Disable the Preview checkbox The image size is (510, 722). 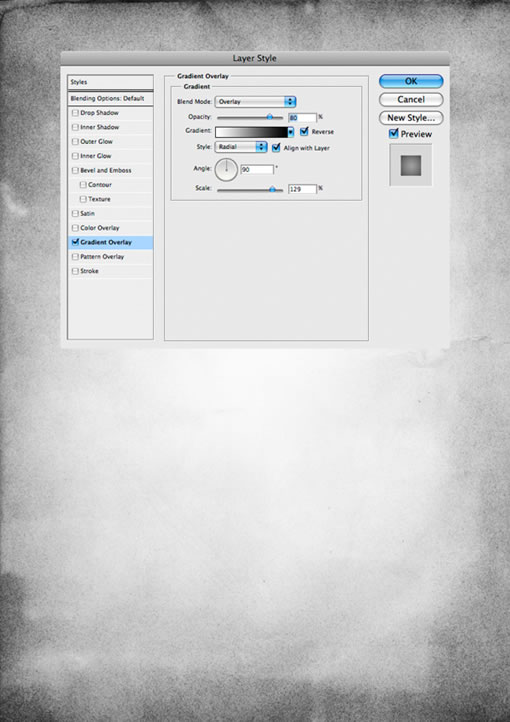(394, 134)
